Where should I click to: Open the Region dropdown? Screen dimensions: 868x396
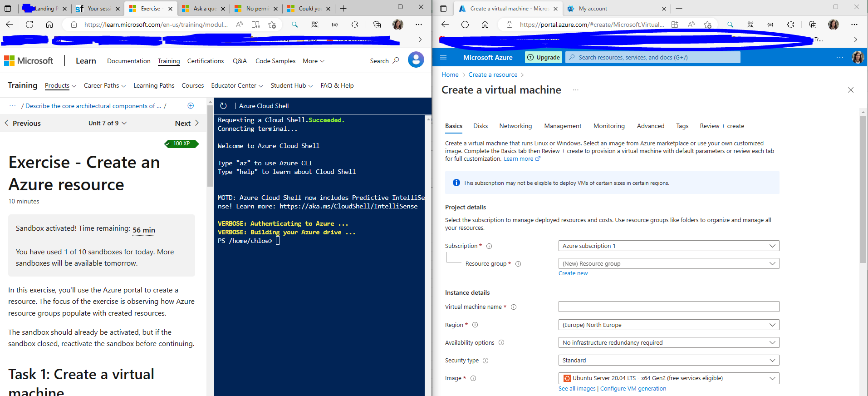669,325
